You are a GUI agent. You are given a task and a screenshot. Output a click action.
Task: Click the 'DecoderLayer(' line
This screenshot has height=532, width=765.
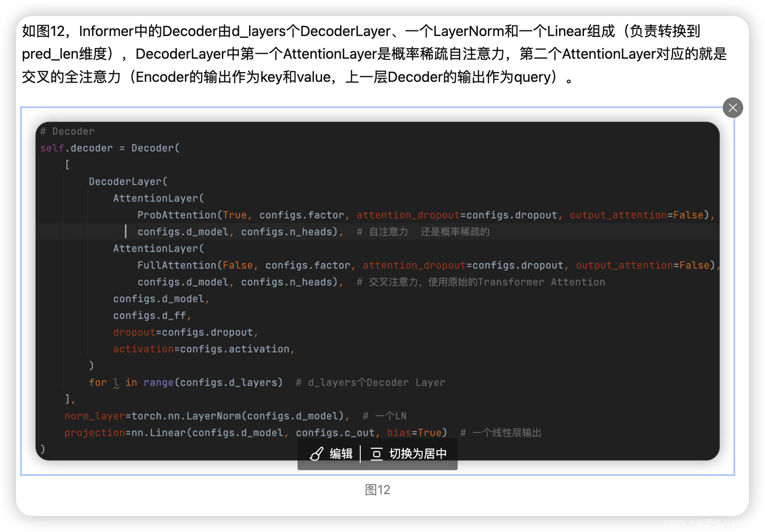[x=128, y=181]
